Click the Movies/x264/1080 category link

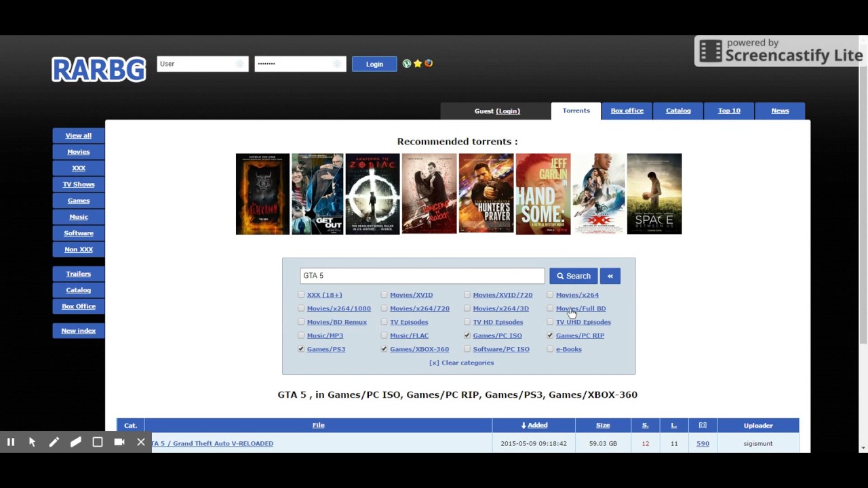coord(338,308)
